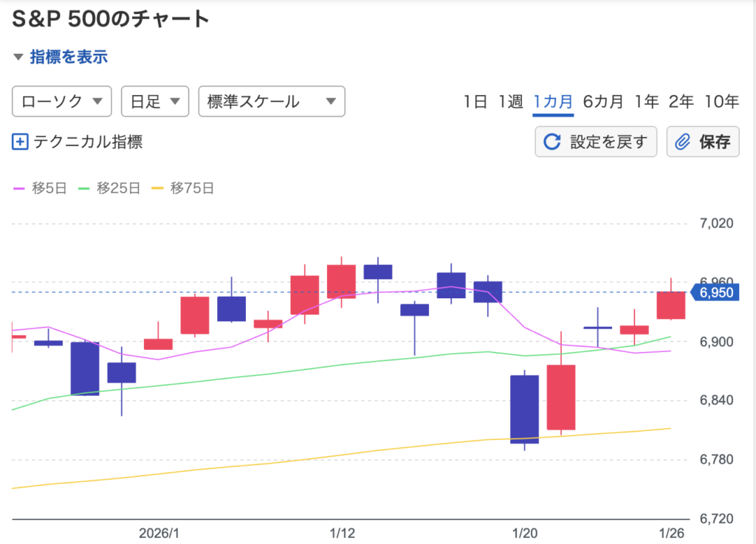Screen dimensions: 756x544
Task: Click the plus icon beside テクニカル指標
Action: (x=20, y=142)
